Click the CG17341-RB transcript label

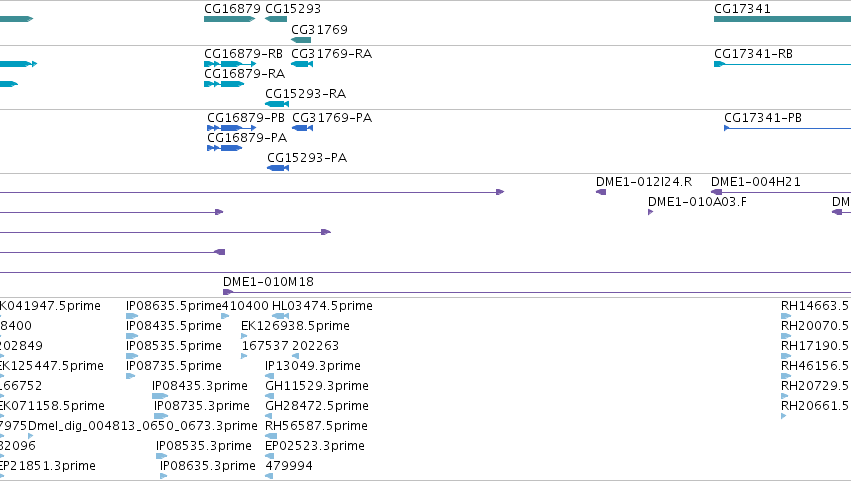[753, 54]
